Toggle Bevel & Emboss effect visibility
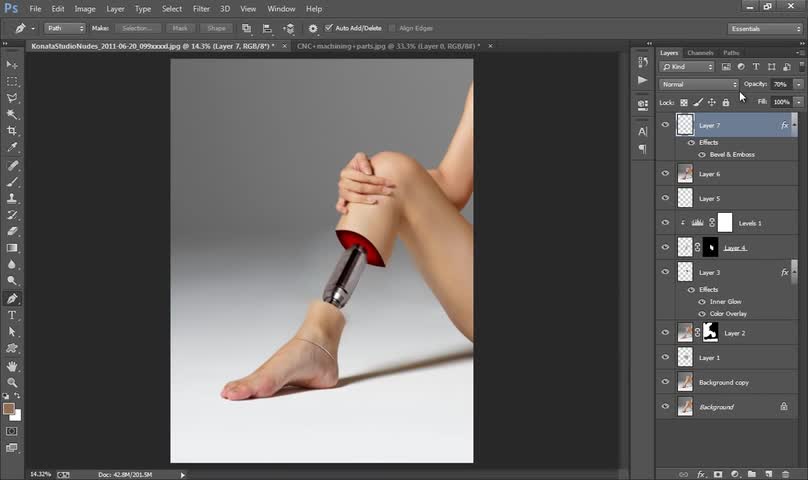Screen dimensions: 808x480 click(702, 155)
